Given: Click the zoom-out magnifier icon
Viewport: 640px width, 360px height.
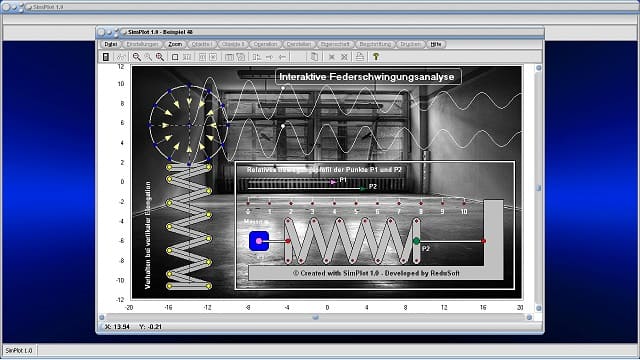Looking at the screenshot, I should pyautogui.click(x=137, y=57).
